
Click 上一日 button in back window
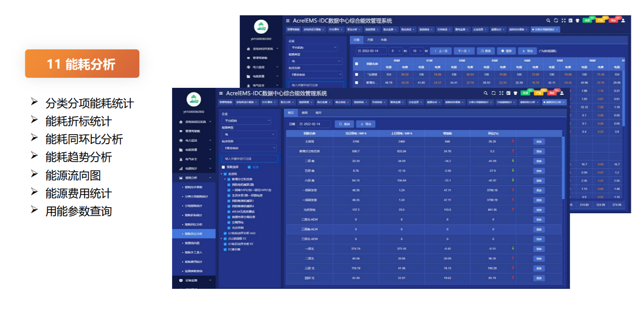click(441, 51)
